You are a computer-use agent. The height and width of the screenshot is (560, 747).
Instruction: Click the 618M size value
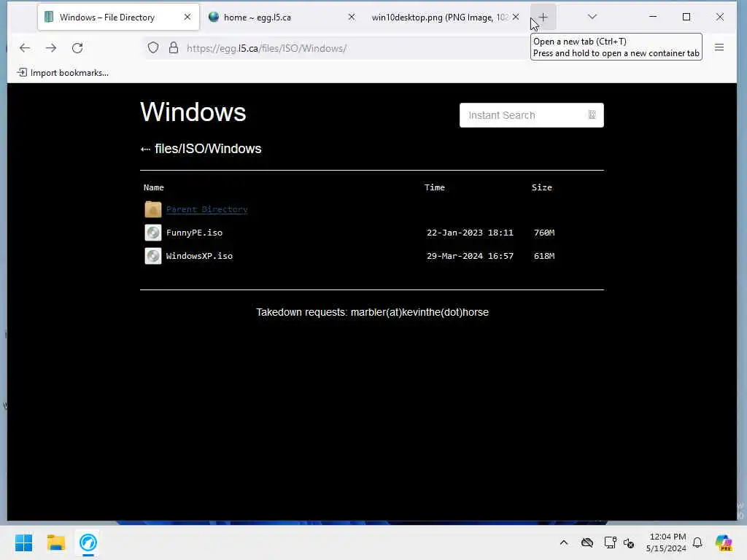tap(544, 256)
